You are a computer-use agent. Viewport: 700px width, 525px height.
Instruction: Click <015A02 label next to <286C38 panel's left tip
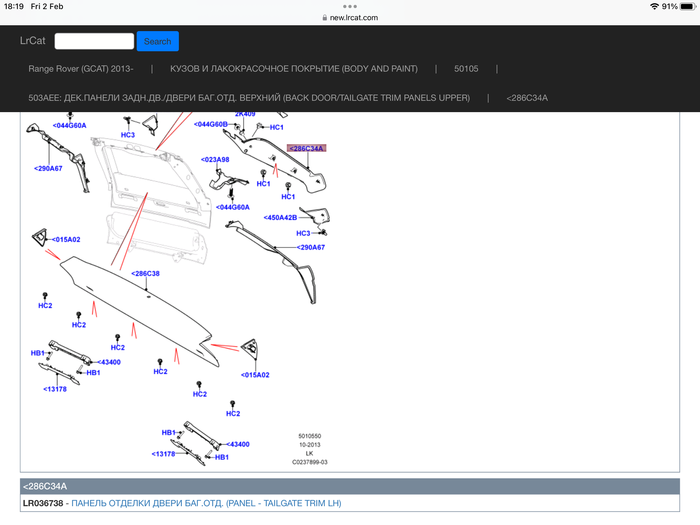(x=66, y=239)
